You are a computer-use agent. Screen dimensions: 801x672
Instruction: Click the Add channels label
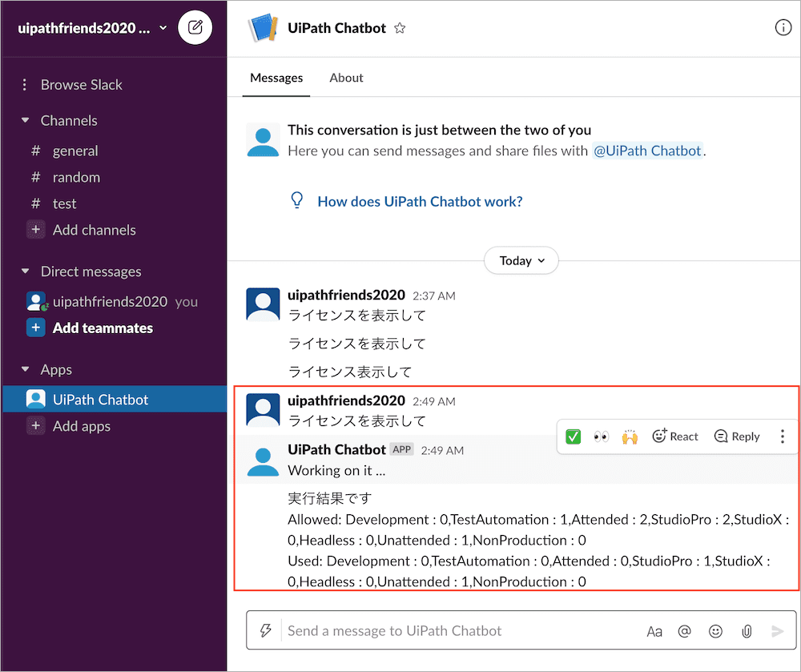(95, 230)
